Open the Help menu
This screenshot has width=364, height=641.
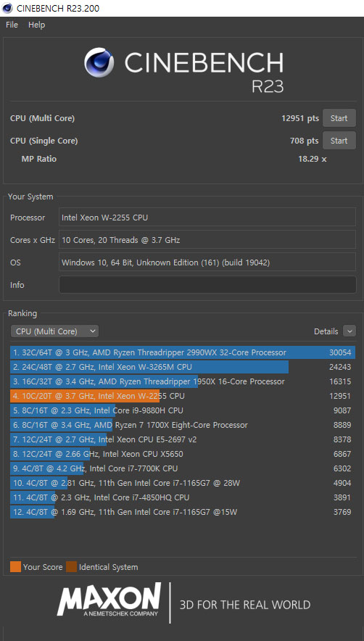[x=36, y=25]
